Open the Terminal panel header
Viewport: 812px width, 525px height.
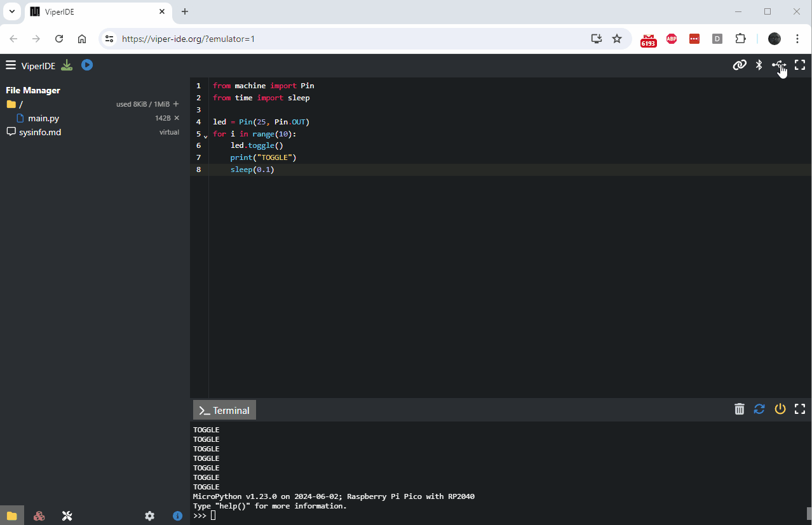pyautogui.click(x=224, y=409)
